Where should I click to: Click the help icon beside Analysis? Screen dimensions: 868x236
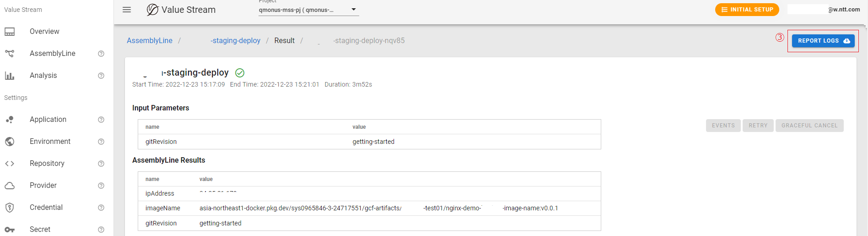101,76
